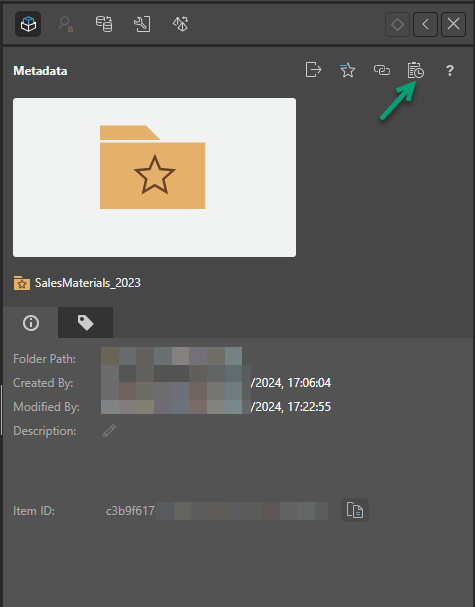Switch to the info details tab
475x607 pixels.
31,322
